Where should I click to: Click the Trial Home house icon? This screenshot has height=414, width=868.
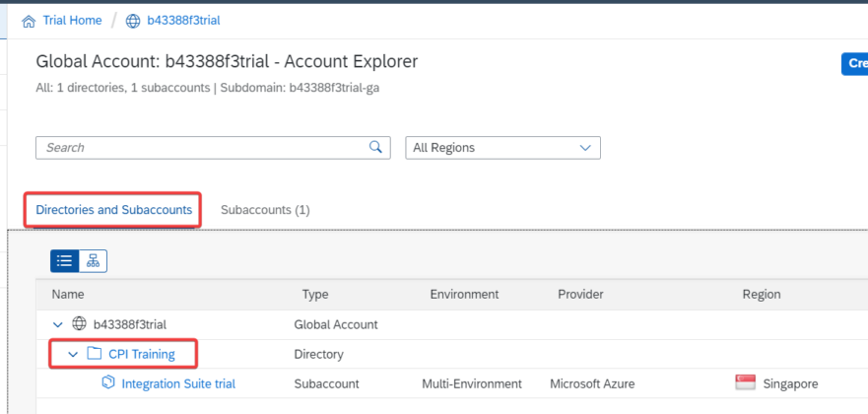pos(27,21)
